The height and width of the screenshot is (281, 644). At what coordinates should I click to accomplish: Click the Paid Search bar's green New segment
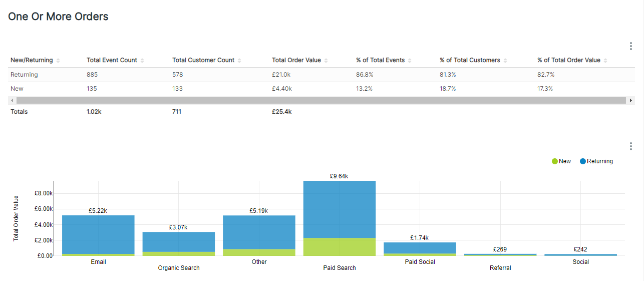340,247
